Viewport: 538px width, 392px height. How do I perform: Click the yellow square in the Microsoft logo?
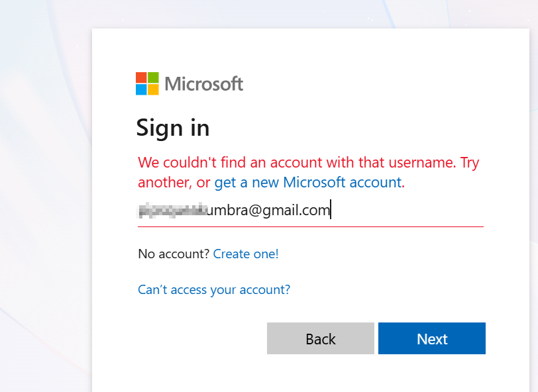coord(153,89)
